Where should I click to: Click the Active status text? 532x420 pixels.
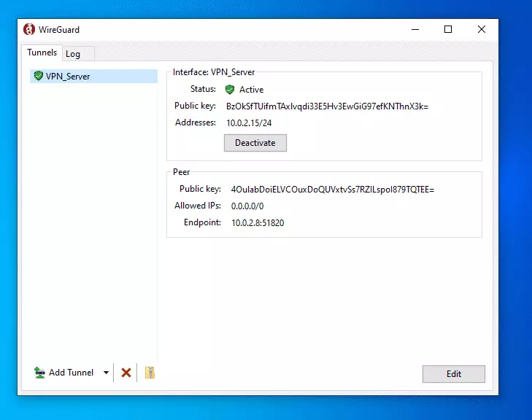pos(252,90)
